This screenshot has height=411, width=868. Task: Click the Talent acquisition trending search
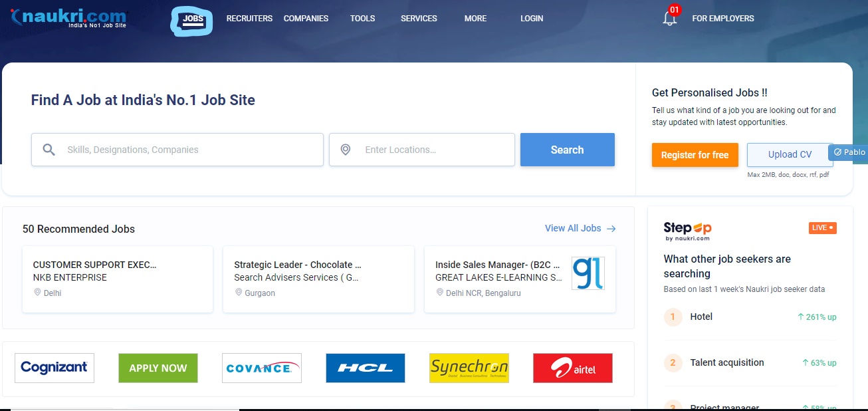click(727, 362)
